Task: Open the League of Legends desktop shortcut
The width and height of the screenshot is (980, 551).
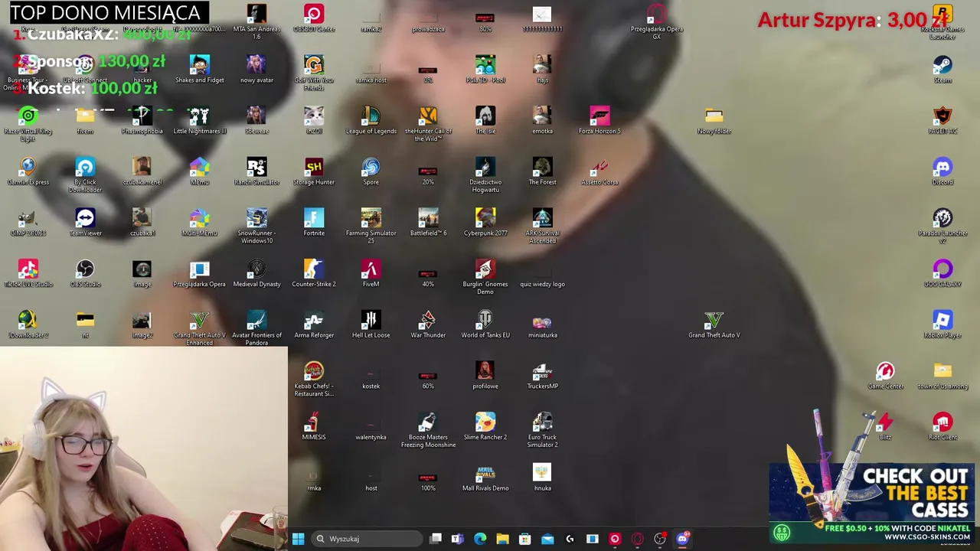Action: [x=371, y=120]
